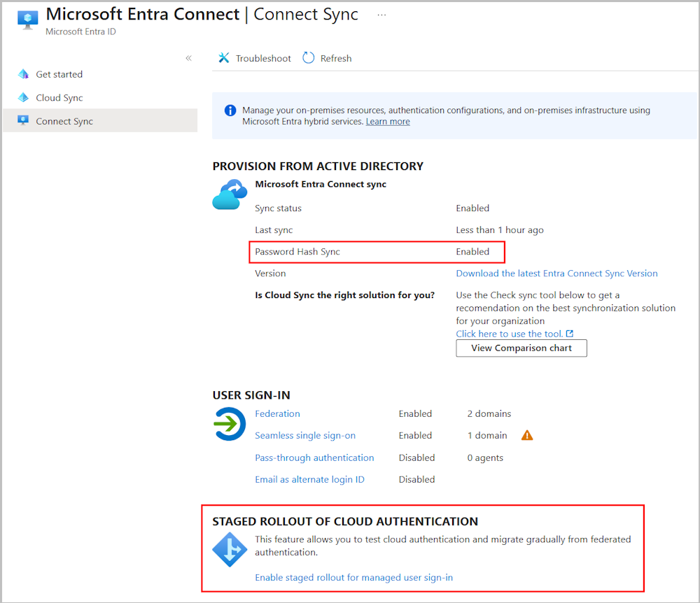
Task: Click the Sync status label
Action: click(x=278, y=208)
